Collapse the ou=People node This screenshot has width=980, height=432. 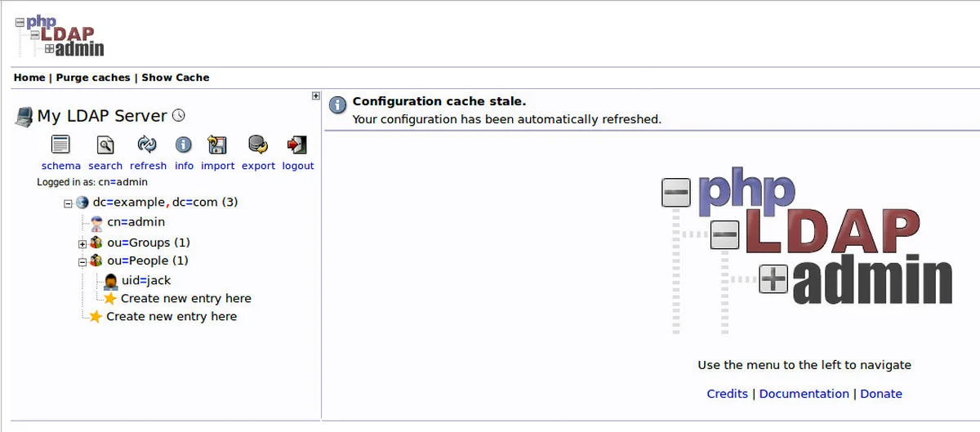coord(82,262)
